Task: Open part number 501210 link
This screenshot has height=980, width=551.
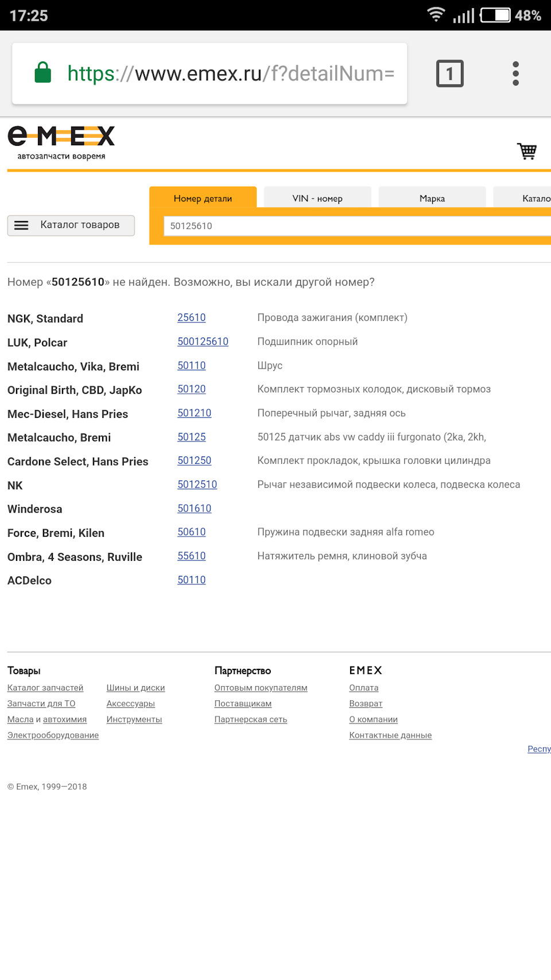Action: coord(195,413)
